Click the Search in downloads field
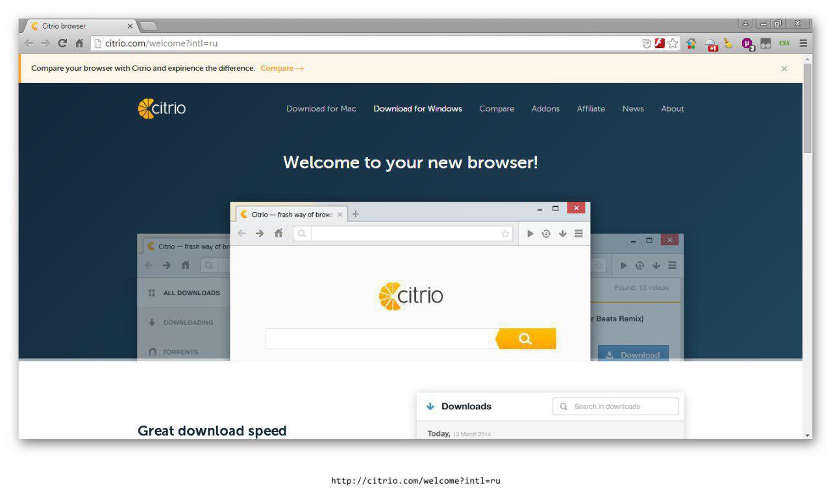 click(615, 407)
